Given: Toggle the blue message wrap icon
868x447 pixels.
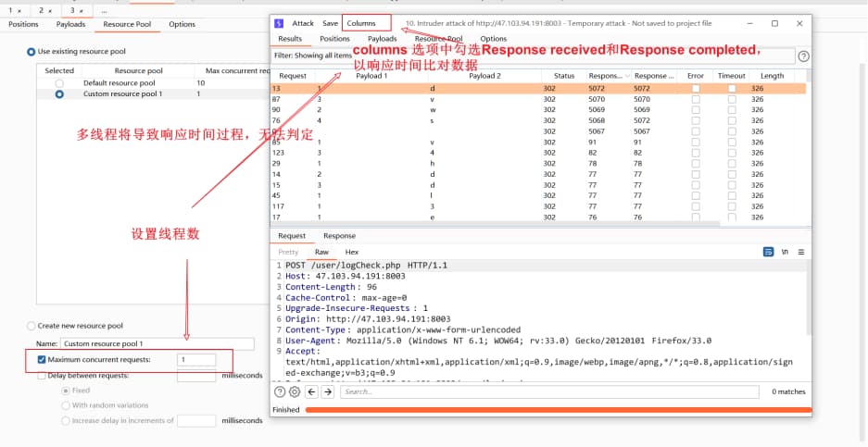Looking at the screenshot, I should pos(768,252).
